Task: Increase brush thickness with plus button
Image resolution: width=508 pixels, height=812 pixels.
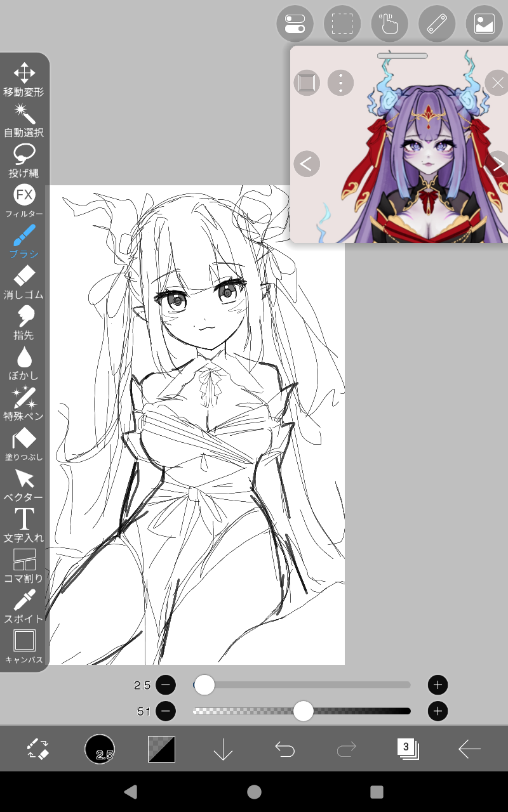Action: [438, 684]
